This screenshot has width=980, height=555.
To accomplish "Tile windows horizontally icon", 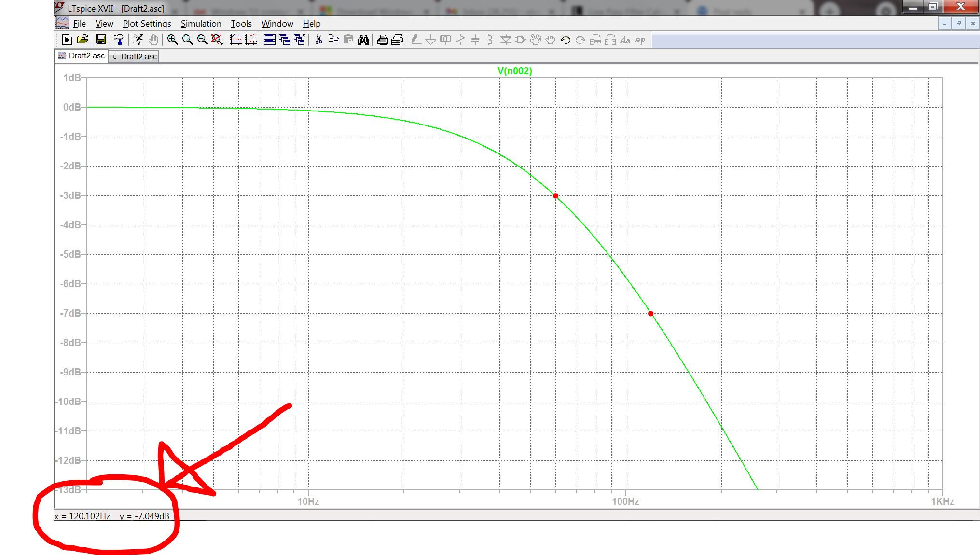I will (x=270, y=40).
